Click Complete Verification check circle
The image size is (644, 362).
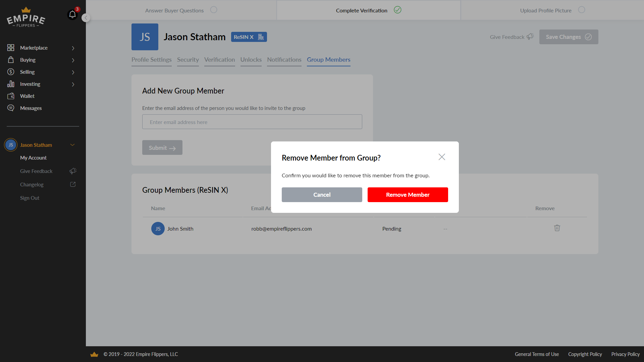[397, 10]
